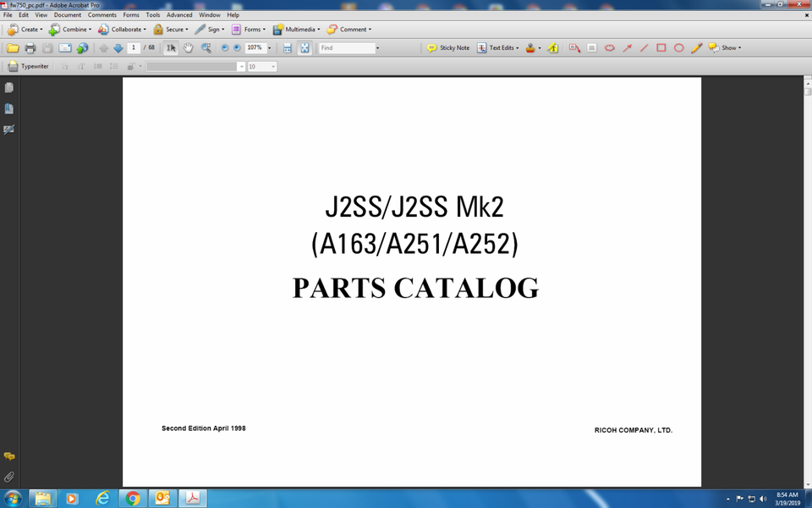
Task: Go to the previous page with the up arrow
Action: tap(103, 48)
